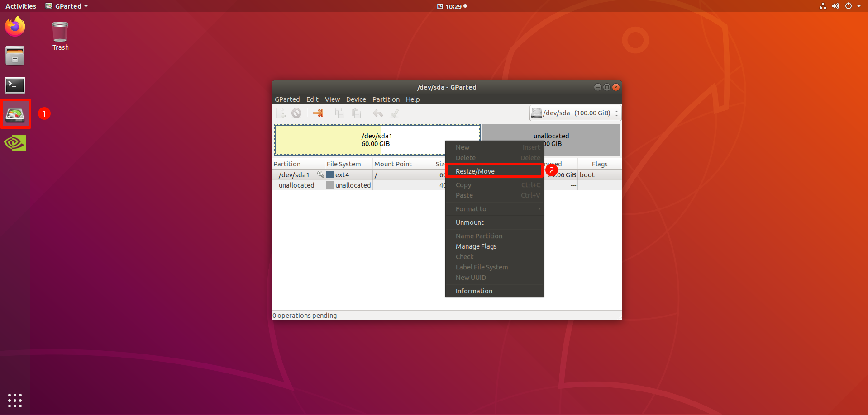Click the Delete partition toolbar icon
868x415 pixels.
(296, 113)
